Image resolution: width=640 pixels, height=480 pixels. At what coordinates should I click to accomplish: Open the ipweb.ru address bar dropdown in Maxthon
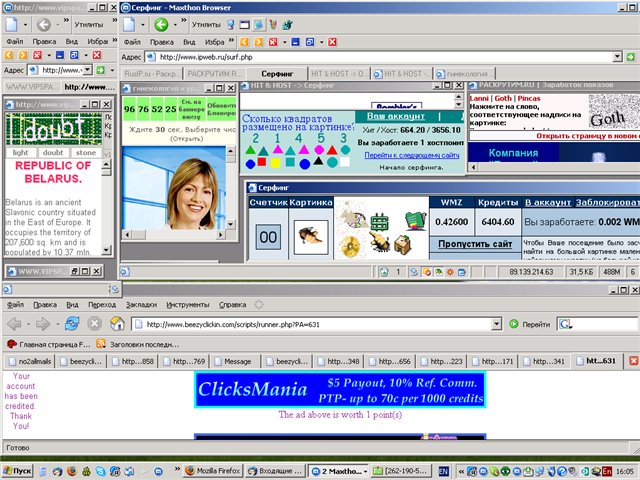(x=618, y=57)
